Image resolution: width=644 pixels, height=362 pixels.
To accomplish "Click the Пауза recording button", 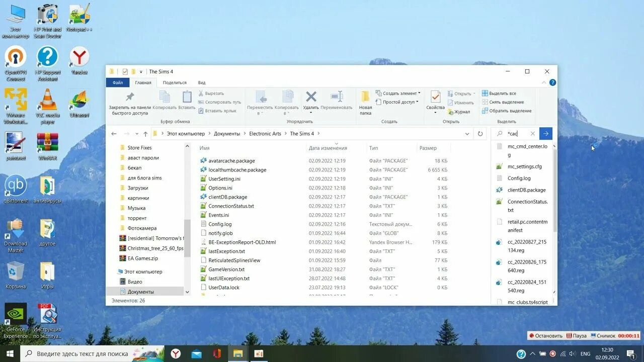I will click(577, 336).
